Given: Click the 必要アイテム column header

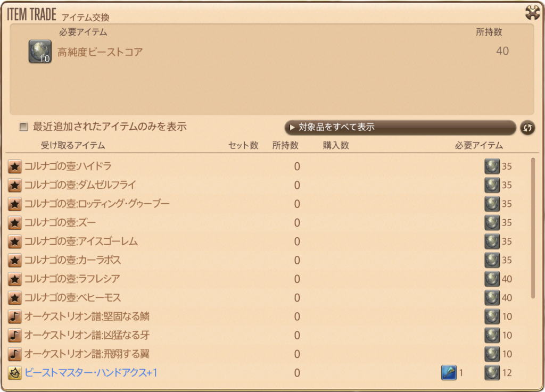Looking at the screenshot, I should 478,146.
